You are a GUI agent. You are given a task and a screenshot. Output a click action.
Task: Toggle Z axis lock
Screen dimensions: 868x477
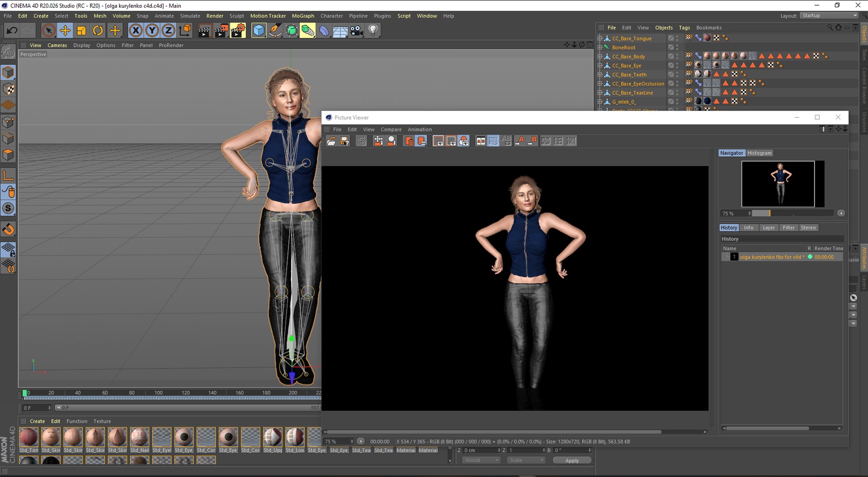point(168,30)
